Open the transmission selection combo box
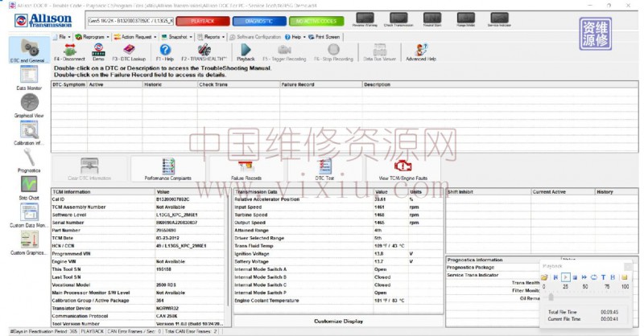 tap(130, 21)
